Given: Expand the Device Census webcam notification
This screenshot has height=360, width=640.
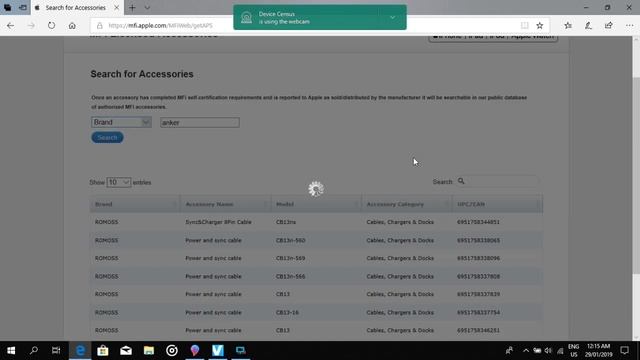Looking at the screenshot, I should click(392, 18).
